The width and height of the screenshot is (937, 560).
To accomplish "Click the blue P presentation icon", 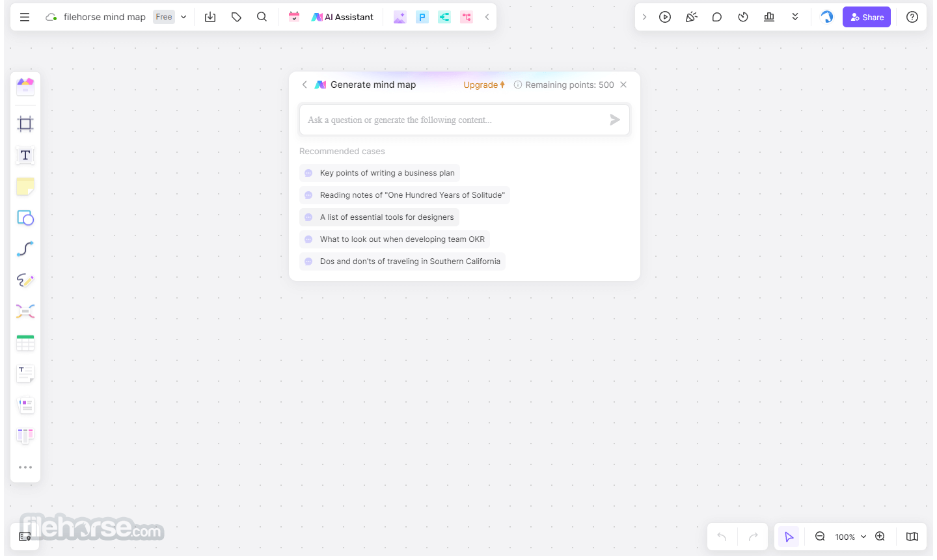I will (422, 17).
